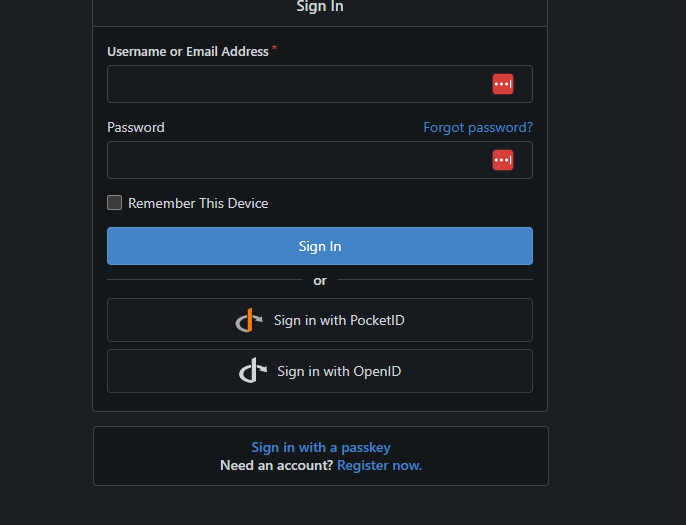
Task: Choose Sign in with OpenID
Action: [x=339, y=371]
